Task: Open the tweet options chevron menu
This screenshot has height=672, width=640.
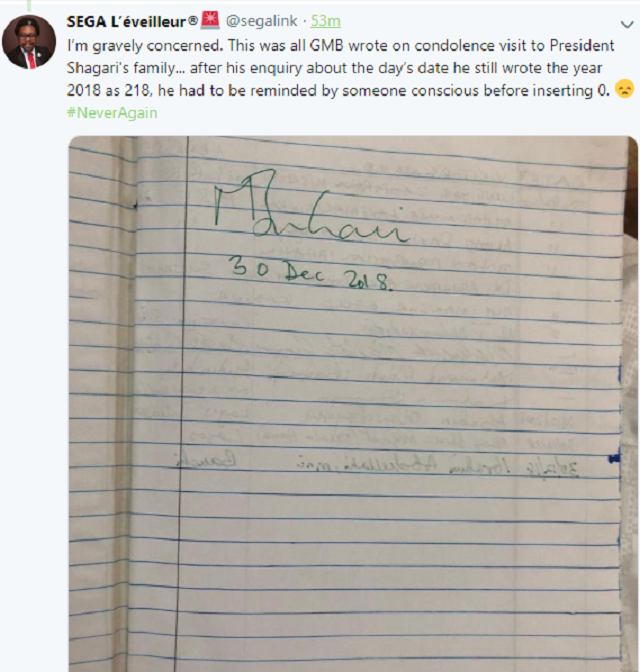Action: (626, 23)
